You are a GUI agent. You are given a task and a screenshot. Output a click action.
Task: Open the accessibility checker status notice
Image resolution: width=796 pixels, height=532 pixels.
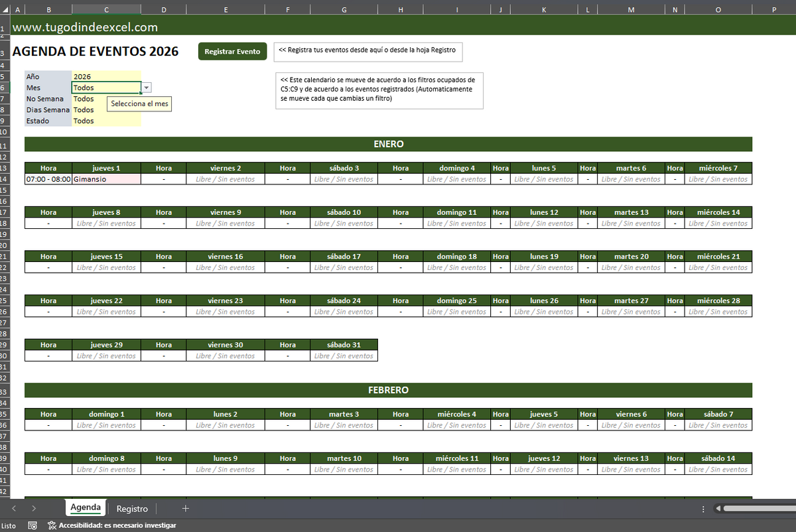(x=111, y=525)
